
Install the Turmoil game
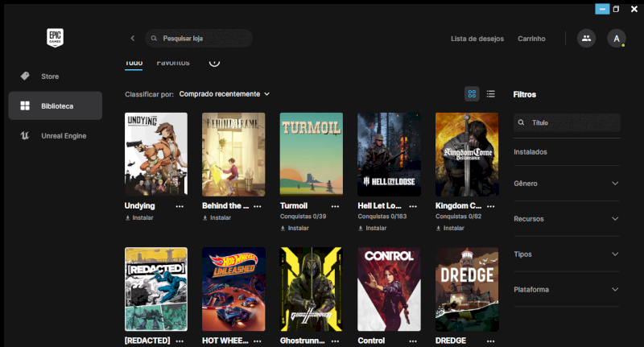tap(295, 228)
